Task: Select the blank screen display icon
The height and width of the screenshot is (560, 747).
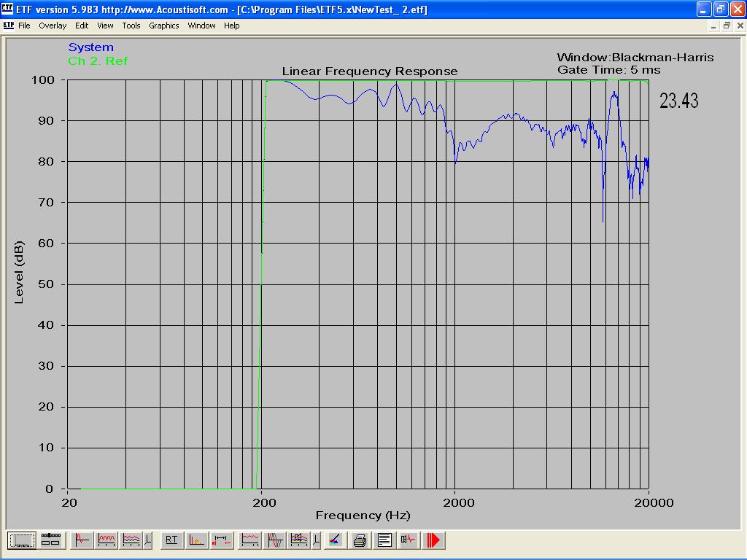Action: coord(22,540)
